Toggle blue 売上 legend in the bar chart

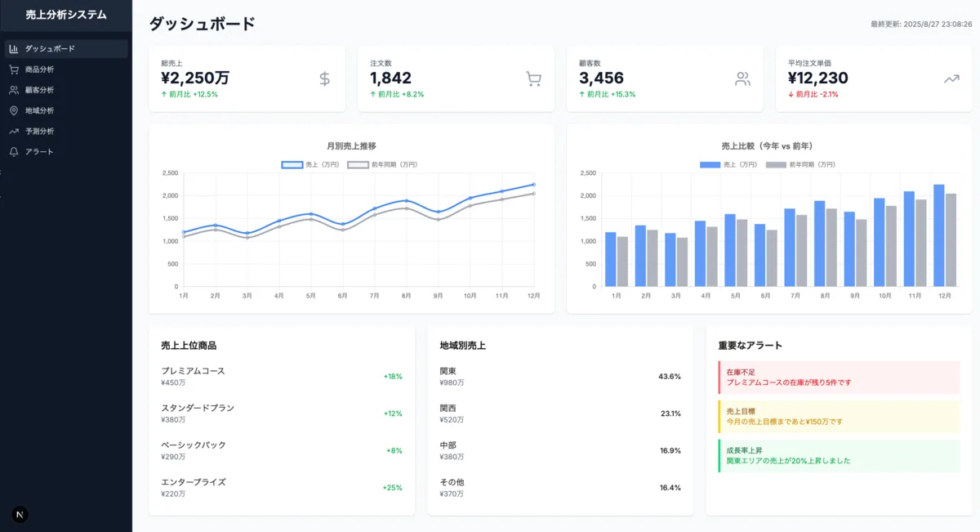[728, 165]
